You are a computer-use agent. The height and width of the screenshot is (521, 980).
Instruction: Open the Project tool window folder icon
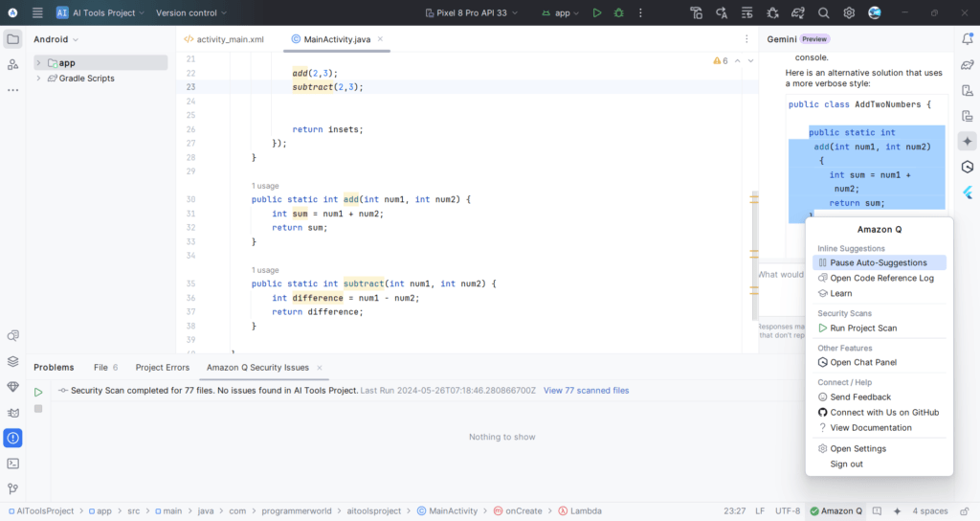tap(12, 39)
